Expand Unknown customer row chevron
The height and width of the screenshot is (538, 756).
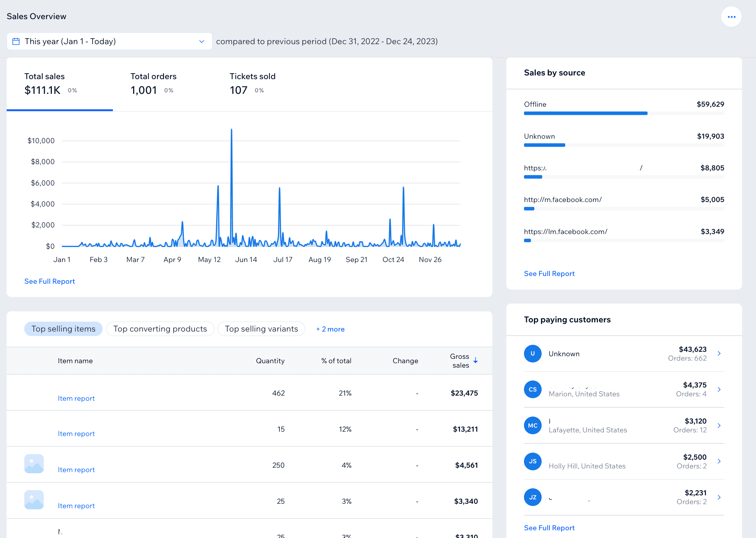(x=719, y=354)
